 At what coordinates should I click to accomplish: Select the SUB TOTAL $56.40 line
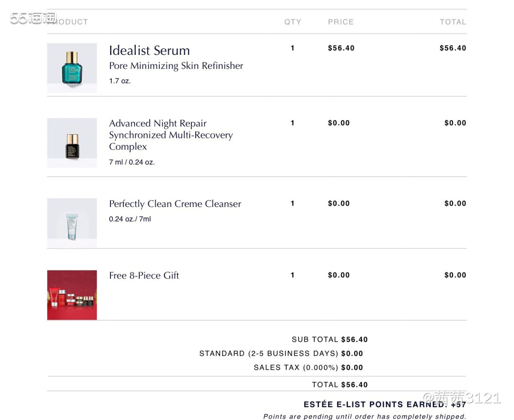coord(330,339)
